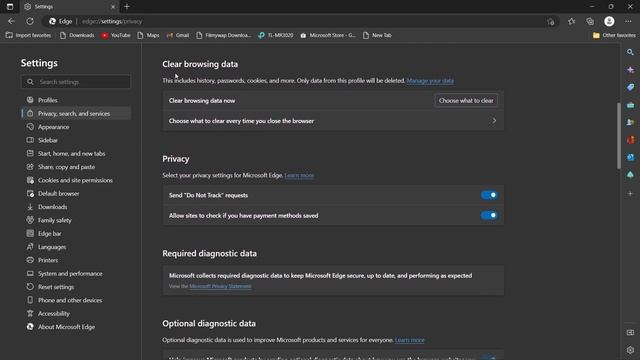Add sidebar app with plus icon
This screenshot has height=360, width=640.
(x=630, y=193)
